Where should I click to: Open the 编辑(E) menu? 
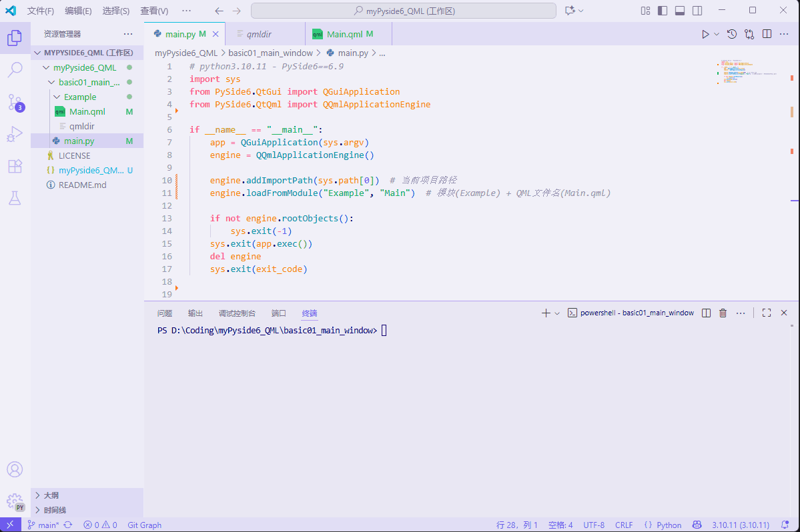[x=78, y=11]
